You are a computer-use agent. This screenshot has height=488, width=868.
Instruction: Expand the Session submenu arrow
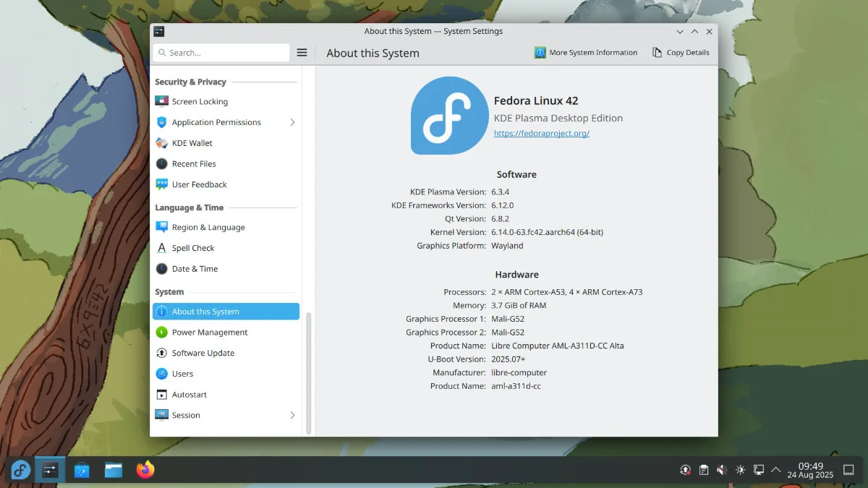point(292,416)
